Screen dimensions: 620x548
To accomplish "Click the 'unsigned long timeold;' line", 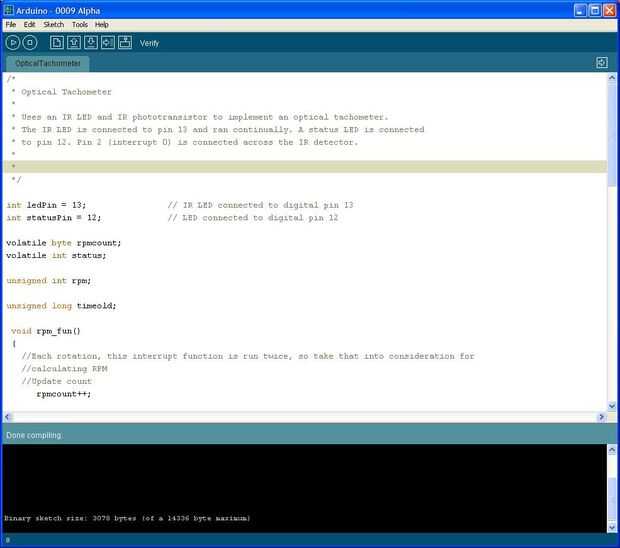I will [x=61, y=306].
